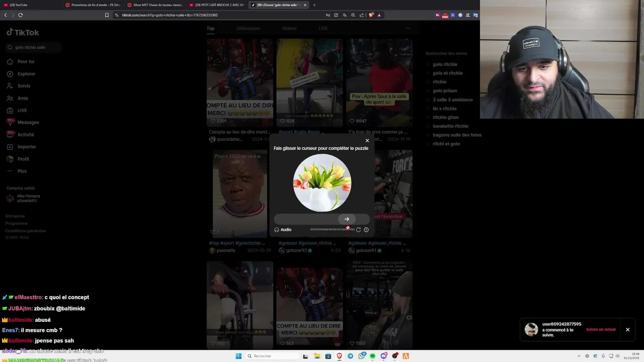The height and width of the screenshot is (362, 644).
Task: Click the TikTok logo
Action: click(x=23, y=32)
